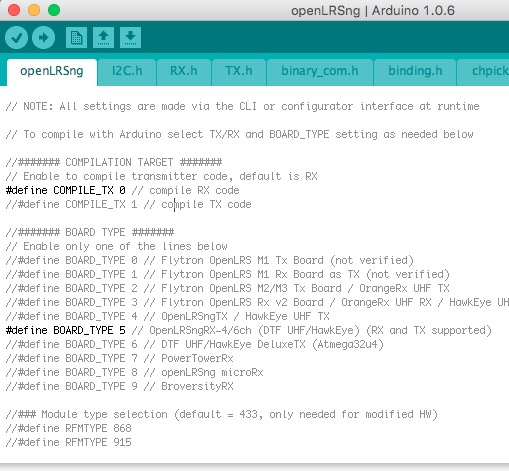Image resolution: width=509 pixels, height=471 pixels.
Task: Click the '// To compile with Arduino' comment
Action: point(240,134)
